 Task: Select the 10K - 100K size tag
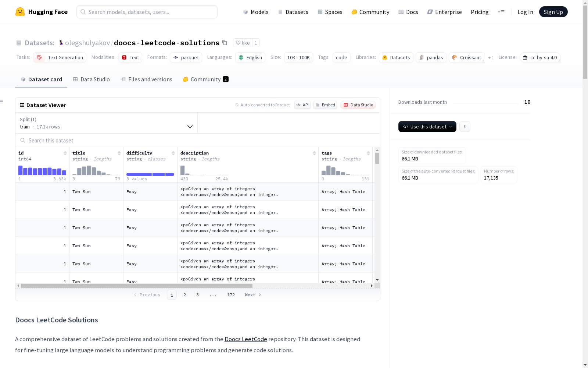click(x=298, y=57)
